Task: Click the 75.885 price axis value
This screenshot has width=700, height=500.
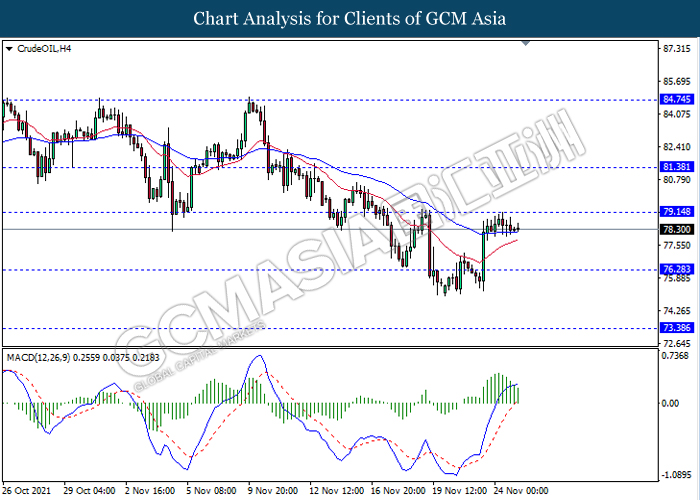Action: pos(677,278)
